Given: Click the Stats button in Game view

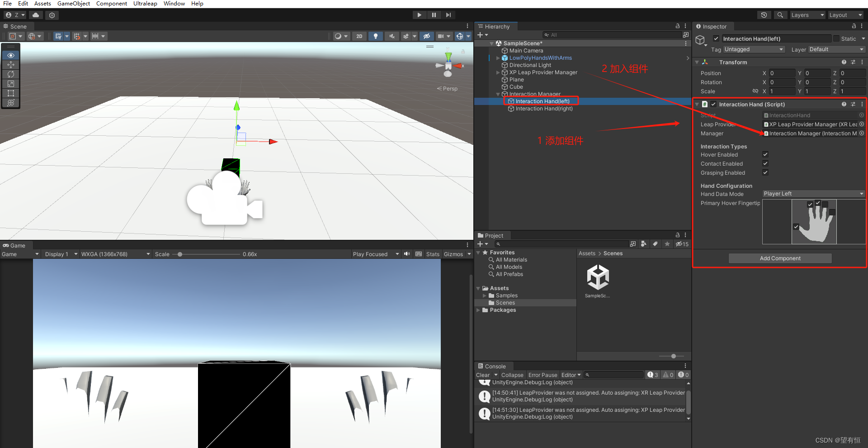Looking at the screenshot, I should point(433,254).
